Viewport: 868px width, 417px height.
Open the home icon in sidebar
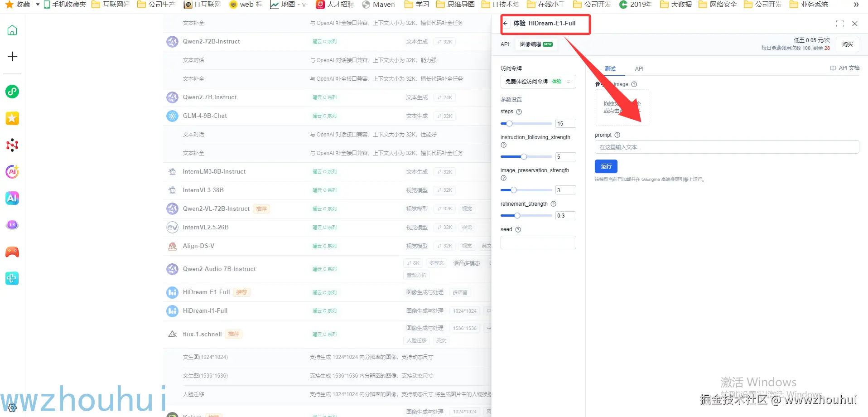[12, 30]
